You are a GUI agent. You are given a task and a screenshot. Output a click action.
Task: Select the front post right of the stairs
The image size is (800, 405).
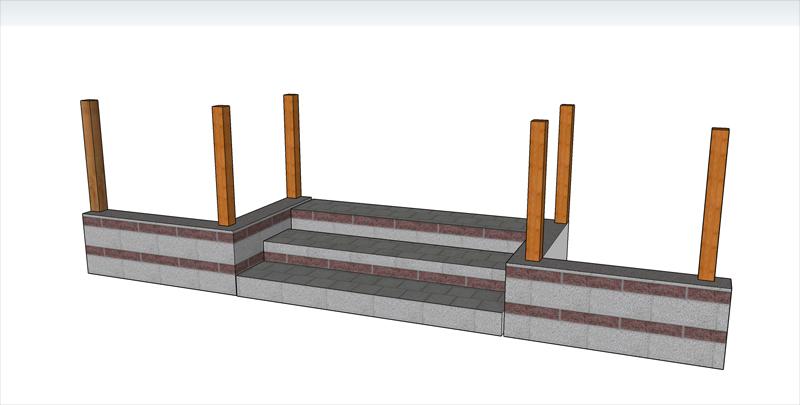537,190
